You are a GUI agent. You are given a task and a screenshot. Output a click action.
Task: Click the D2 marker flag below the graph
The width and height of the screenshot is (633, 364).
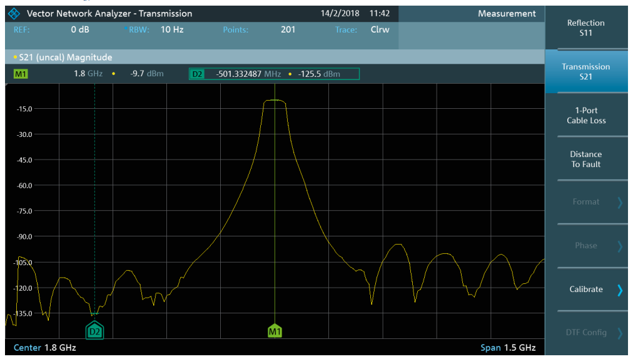point(94,331)
